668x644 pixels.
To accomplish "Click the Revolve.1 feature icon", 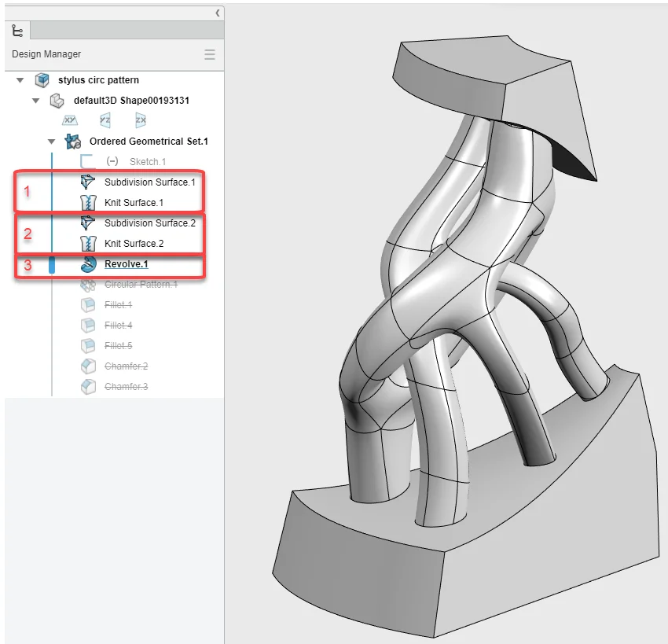I will pos(88,264).
